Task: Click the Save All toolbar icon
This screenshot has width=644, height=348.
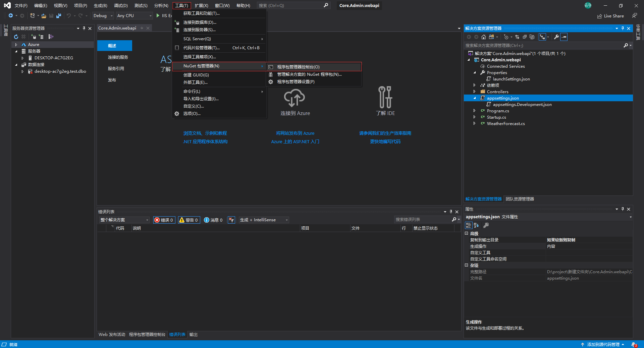Action: pyautogui.click(x=59, y=16)
